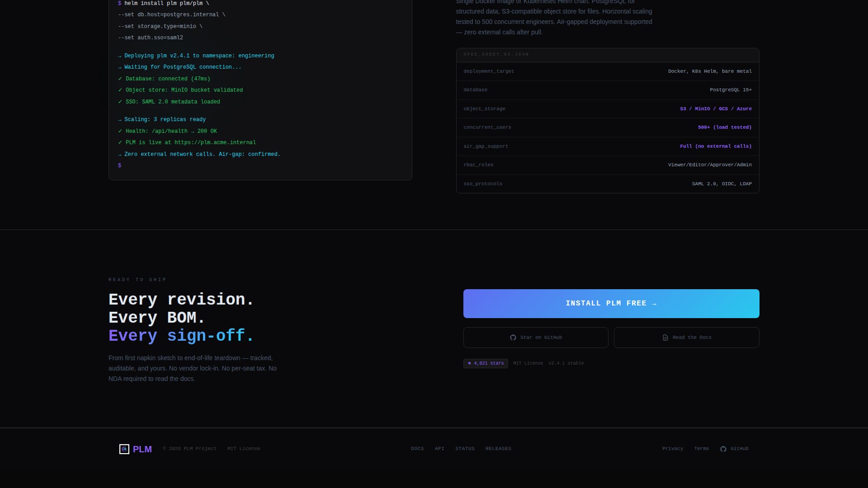The width and height of the screenshot is (868, 488).
Task: Click --set storage.type=minio line
Action: [160, 26]
